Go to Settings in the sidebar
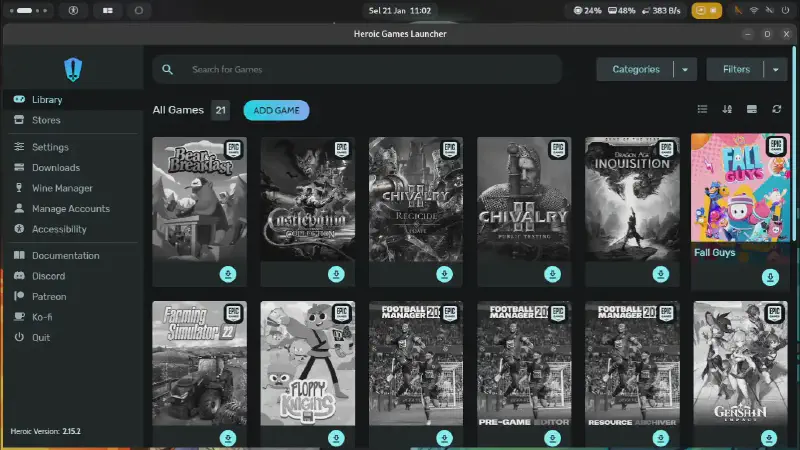 click(50, 147)
